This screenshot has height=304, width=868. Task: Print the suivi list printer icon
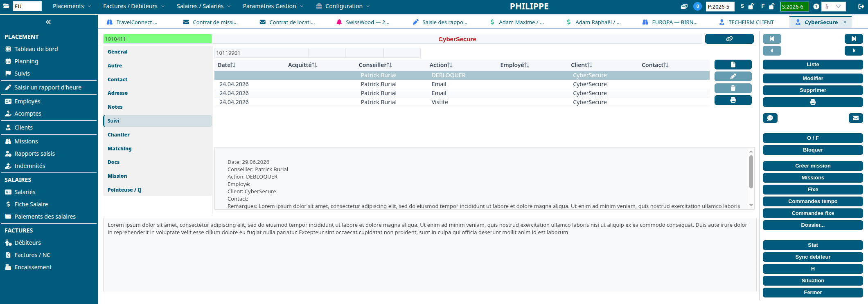[733, 100]
